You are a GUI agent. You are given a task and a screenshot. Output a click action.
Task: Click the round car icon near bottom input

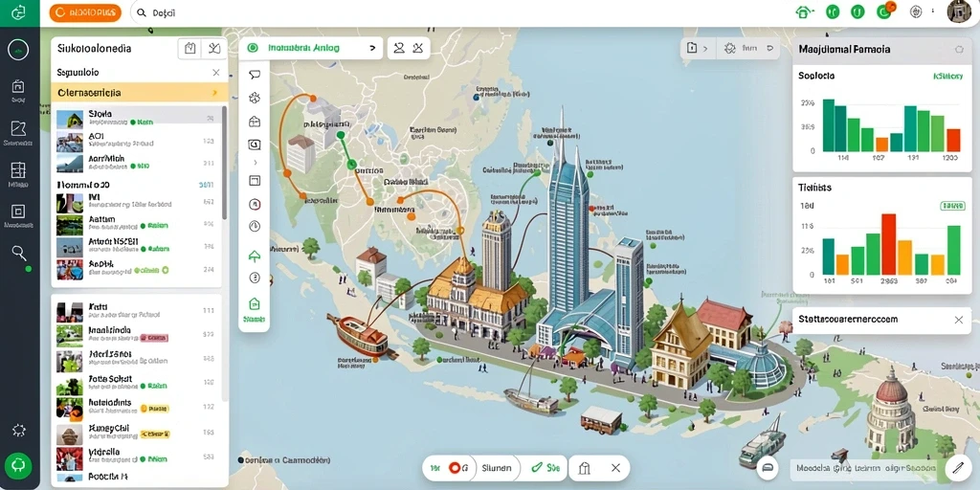pyautogui.click(x=768, y=467)
